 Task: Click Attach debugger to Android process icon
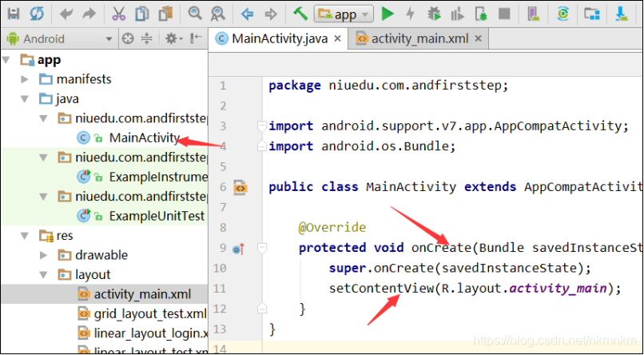coord(480,14)
